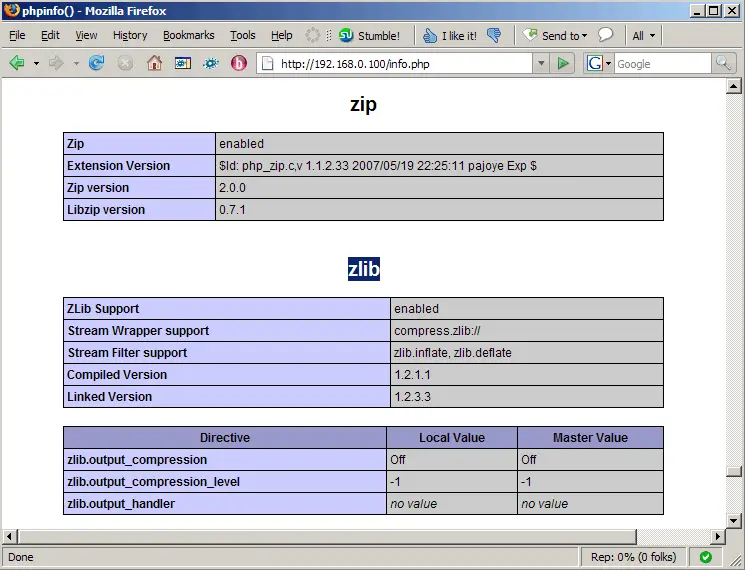Click the 'Libzip version' cell
This screenshot has height=570, width=745.
(139, 209)
